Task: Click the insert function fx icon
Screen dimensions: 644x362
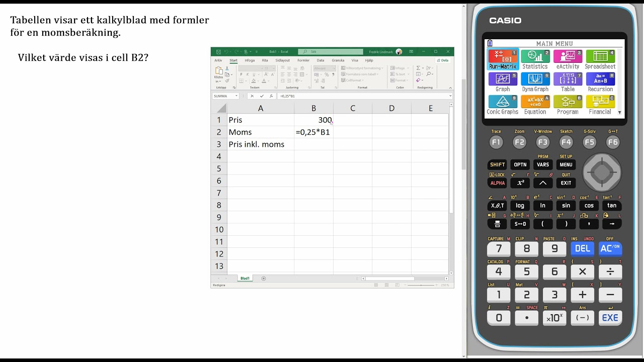Action: point(271,96)
